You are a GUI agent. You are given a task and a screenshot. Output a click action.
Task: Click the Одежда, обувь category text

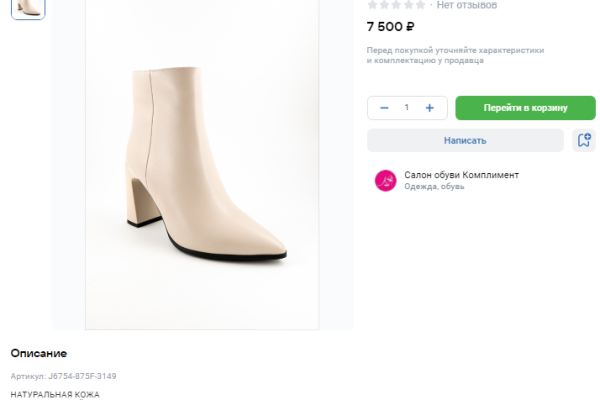(434, 187)
